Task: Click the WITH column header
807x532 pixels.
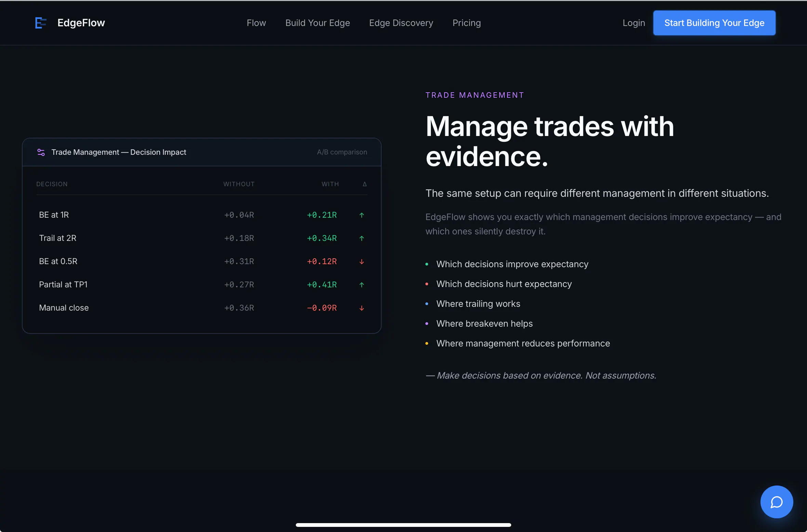Action: pos(330,184)
